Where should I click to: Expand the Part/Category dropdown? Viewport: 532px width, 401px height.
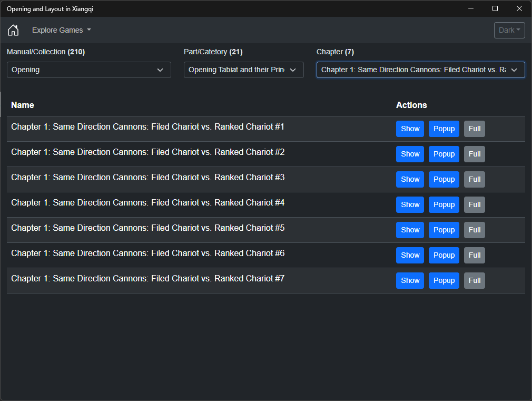[243, 70]
